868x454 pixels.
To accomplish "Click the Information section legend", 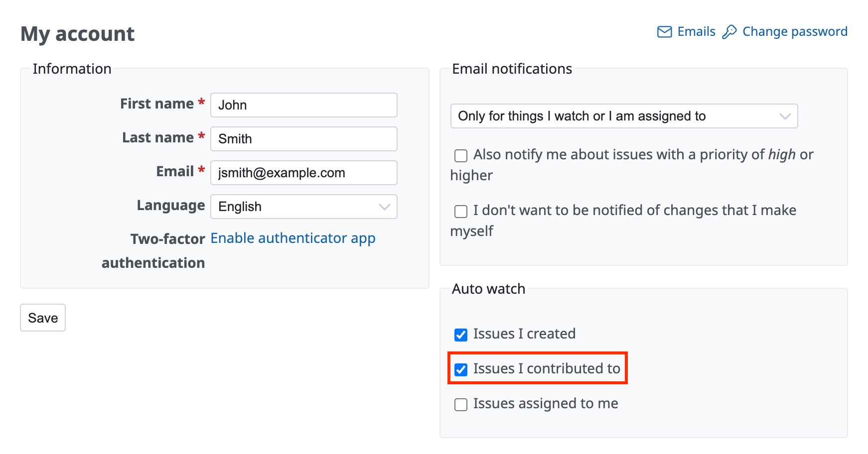I will tap(72, 69).
